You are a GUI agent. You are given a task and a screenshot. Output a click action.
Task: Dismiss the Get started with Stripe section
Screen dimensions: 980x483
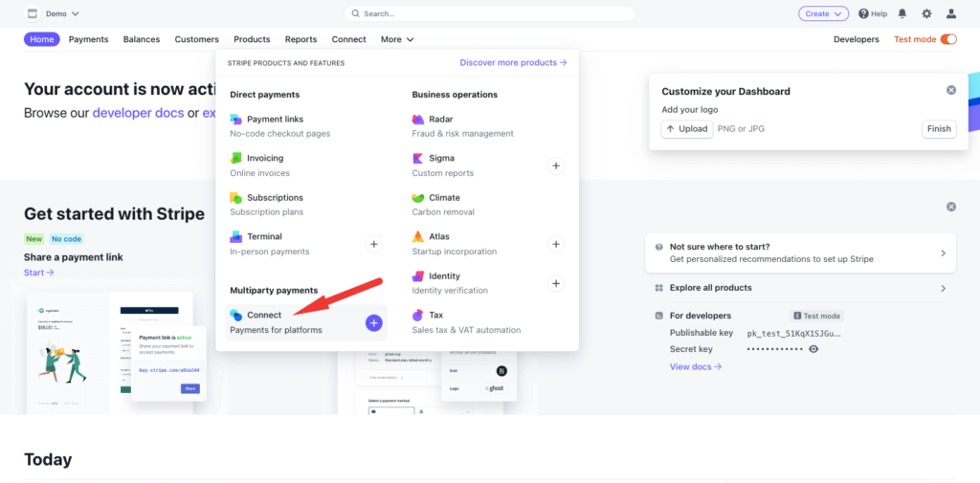pos(951,207)
